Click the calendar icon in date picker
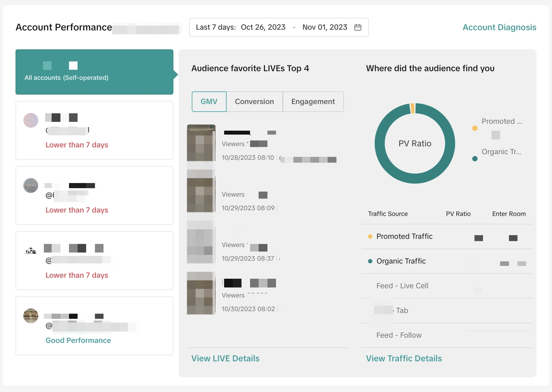Image resolution: width=552 pixels, height=392 pixels. [x=358, y=28]
